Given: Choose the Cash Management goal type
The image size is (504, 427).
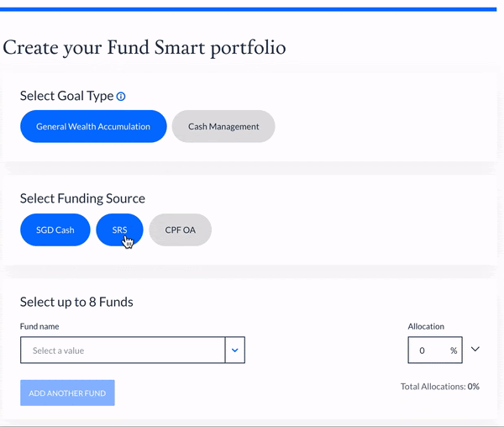Looking at the screenshot, I should click(223, 127).
